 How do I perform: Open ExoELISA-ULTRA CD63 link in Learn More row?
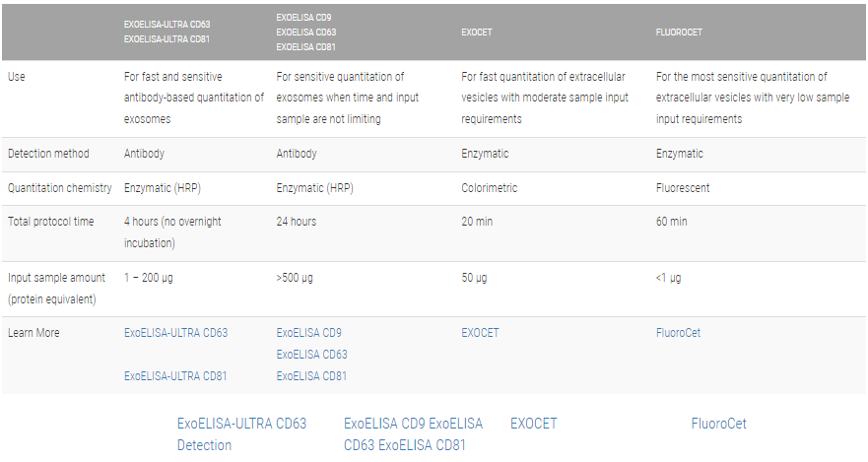(x=175, y=333)
